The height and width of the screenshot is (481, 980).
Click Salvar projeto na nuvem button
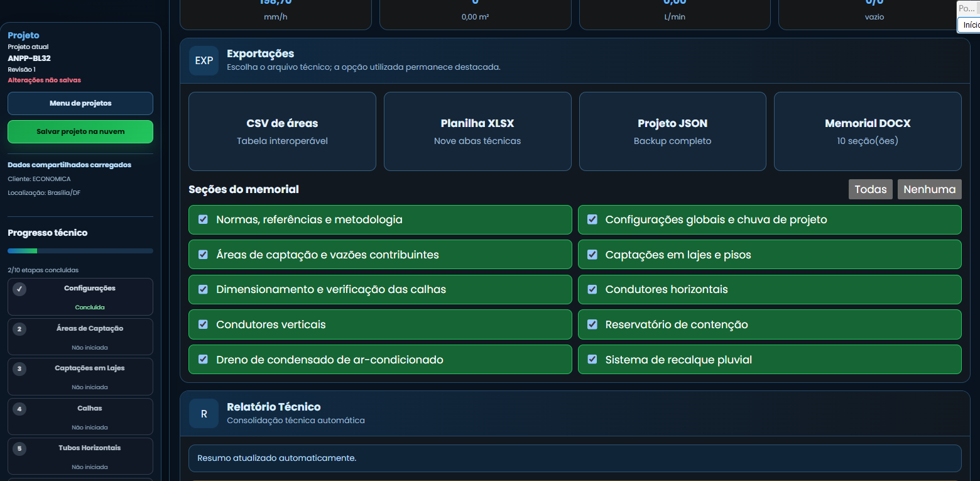click(80, 132)
